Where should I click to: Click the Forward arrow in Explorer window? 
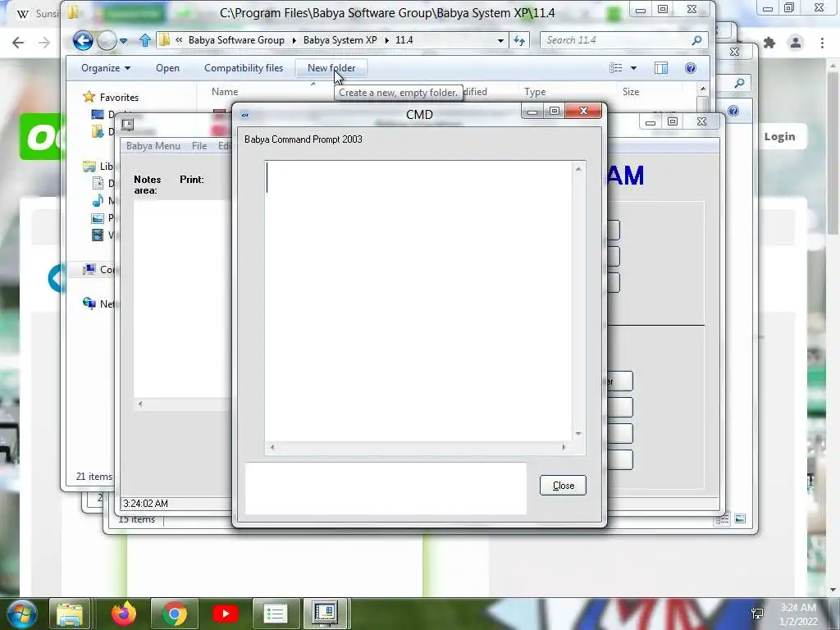point(107,41)
